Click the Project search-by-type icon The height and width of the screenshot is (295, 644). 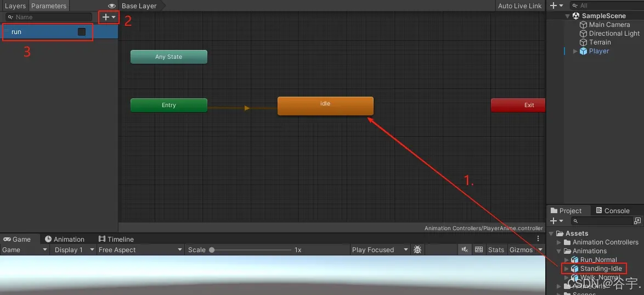point(637,221)
